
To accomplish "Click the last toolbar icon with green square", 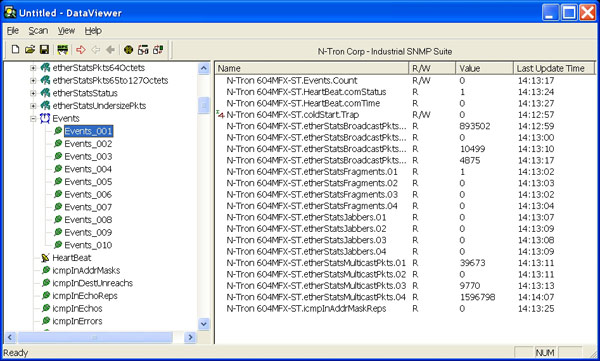I will click(158, 49).
